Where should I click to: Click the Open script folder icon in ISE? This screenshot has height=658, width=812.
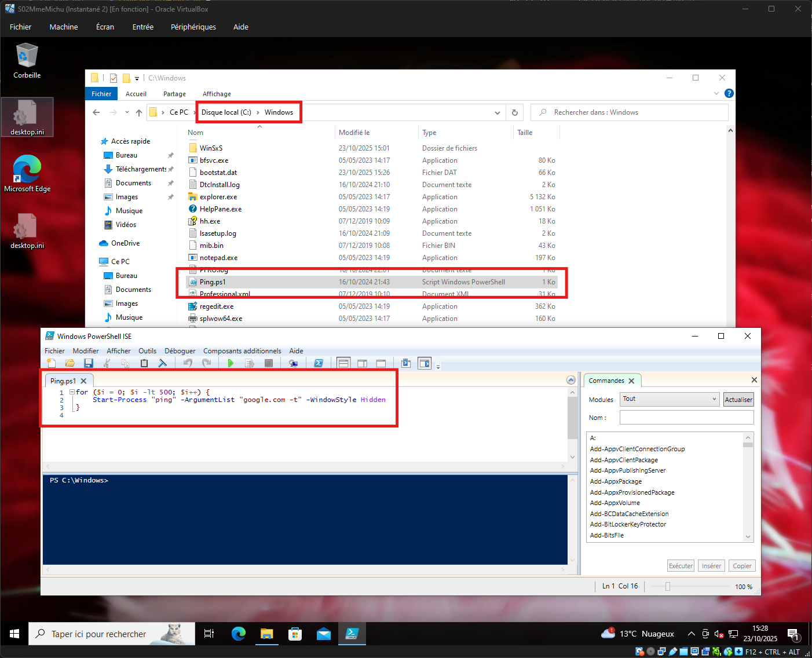coord(70,363)
